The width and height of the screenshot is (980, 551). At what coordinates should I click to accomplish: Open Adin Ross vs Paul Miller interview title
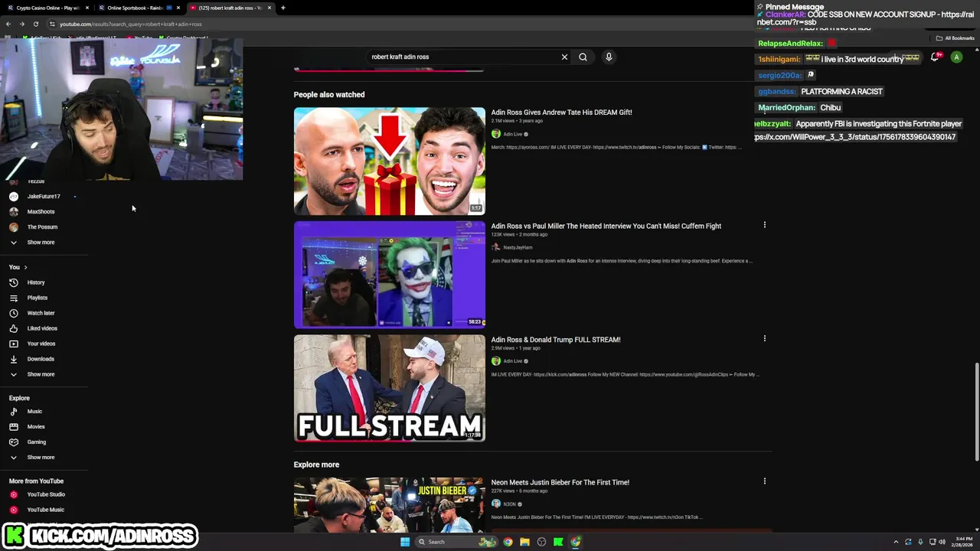606,226
